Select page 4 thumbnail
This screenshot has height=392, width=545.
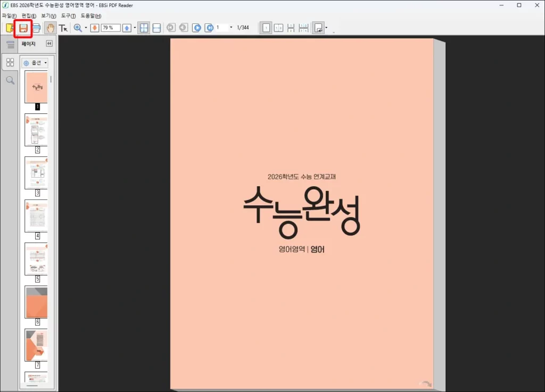click(36, 216)
